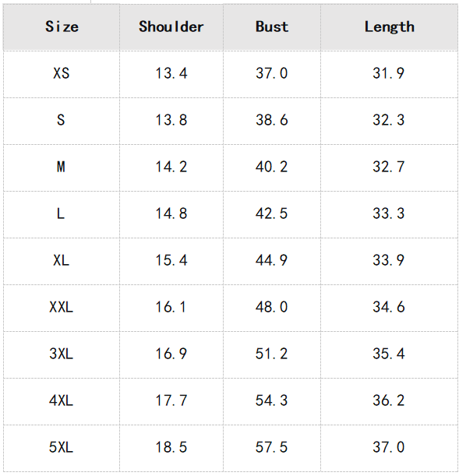
Task: Click the XXL size row label
Action: click(62, 308)
